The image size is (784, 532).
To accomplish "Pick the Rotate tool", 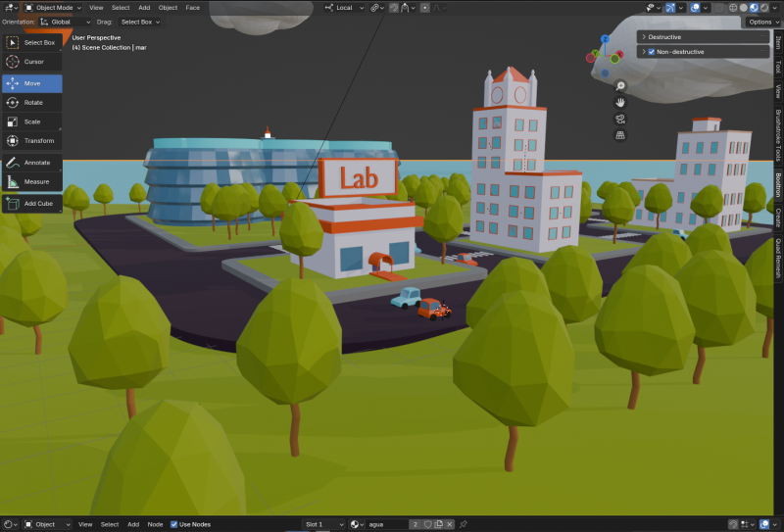I will pos(32,103).
